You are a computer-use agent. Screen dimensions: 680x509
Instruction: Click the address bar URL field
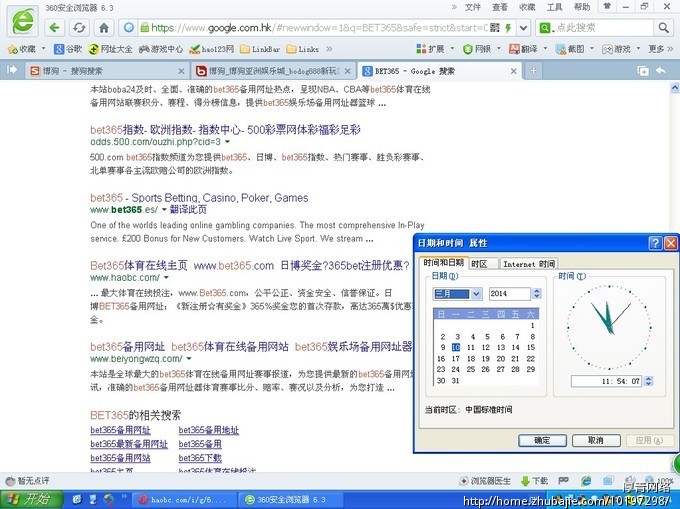coord(319,28)
